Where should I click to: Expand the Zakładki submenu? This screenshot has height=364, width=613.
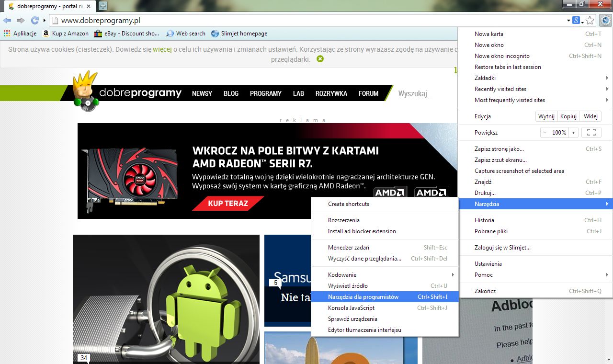click(x=534, y=78)
